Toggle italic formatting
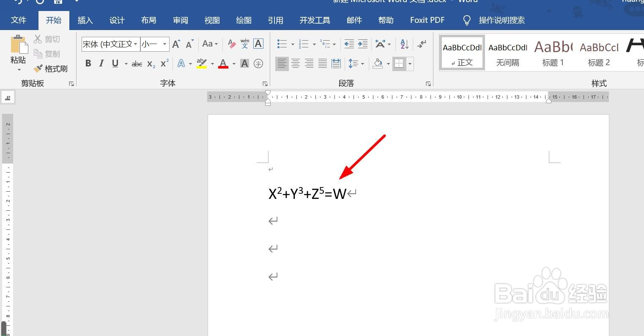 click(101, 63)
